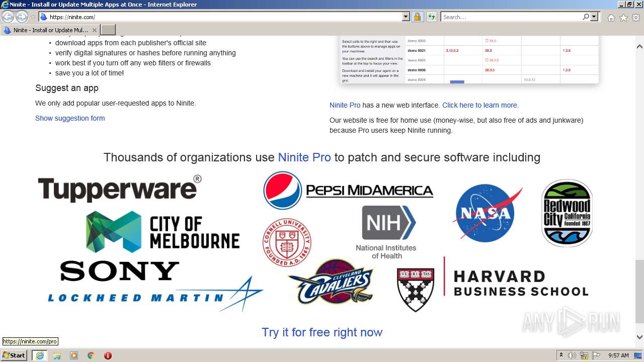
Task: Click the 'Suggest an app' heading
Action: pos(67,88)
